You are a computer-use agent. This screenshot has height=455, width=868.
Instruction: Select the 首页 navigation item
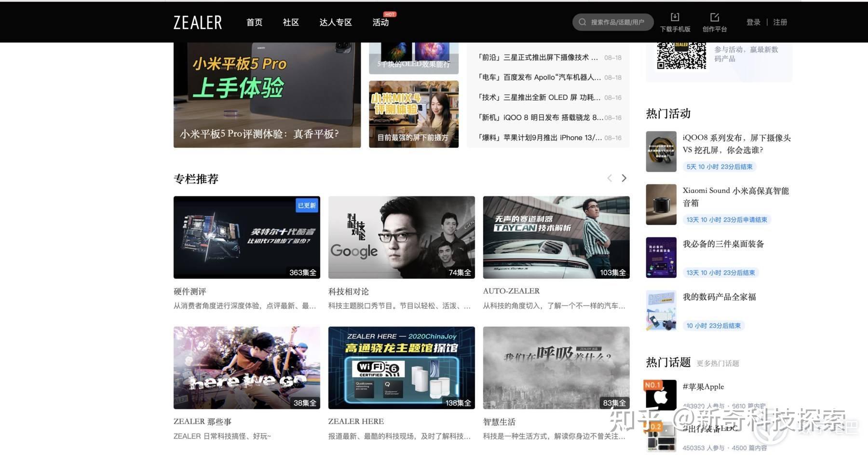[x=254, y=22]
